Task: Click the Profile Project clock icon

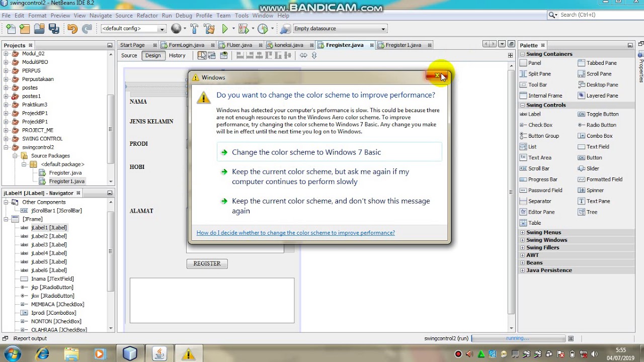Action: (x=263, y=29)
